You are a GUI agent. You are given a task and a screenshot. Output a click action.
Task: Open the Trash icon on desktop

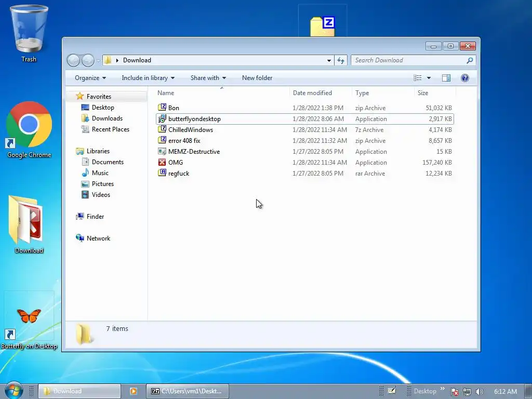tap(29, 33)
